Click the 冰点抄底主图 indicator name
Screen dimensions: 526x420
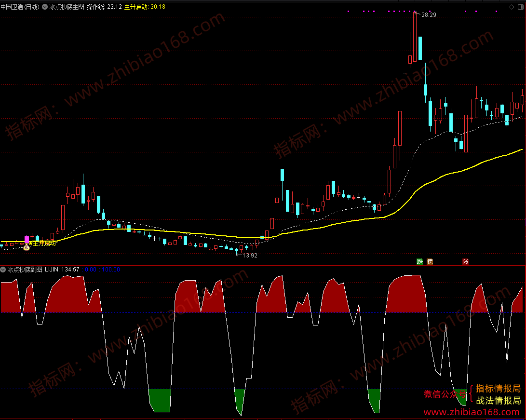click(67, 7)
